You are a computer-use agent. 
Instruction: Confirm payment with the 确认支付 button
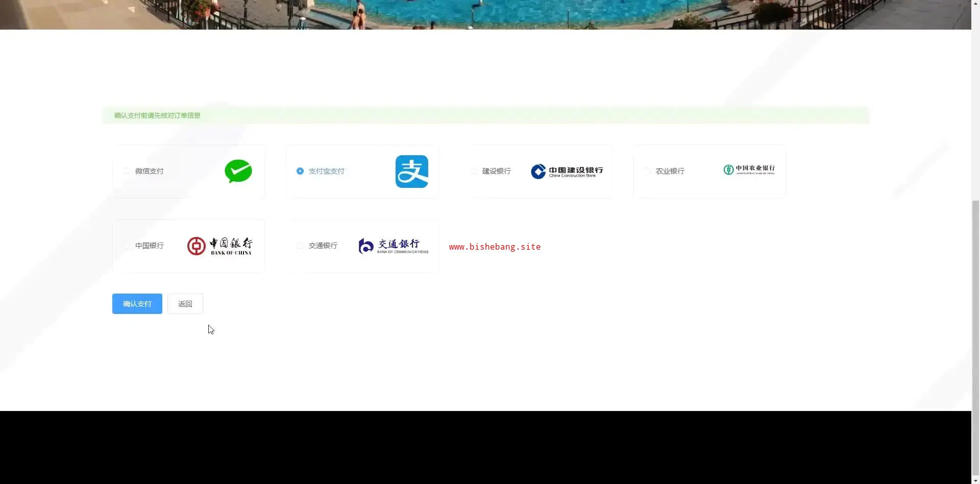(137, 304)
